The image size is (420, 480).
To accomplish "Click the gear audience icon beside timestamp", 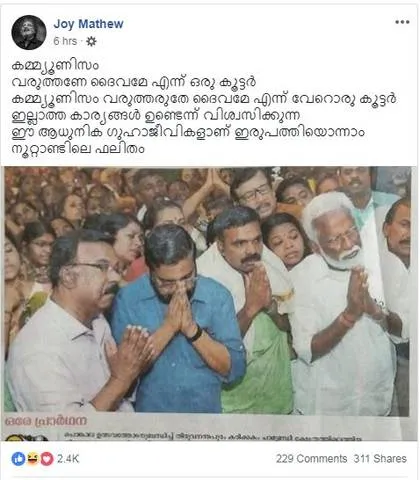I will tap(91, 41).
